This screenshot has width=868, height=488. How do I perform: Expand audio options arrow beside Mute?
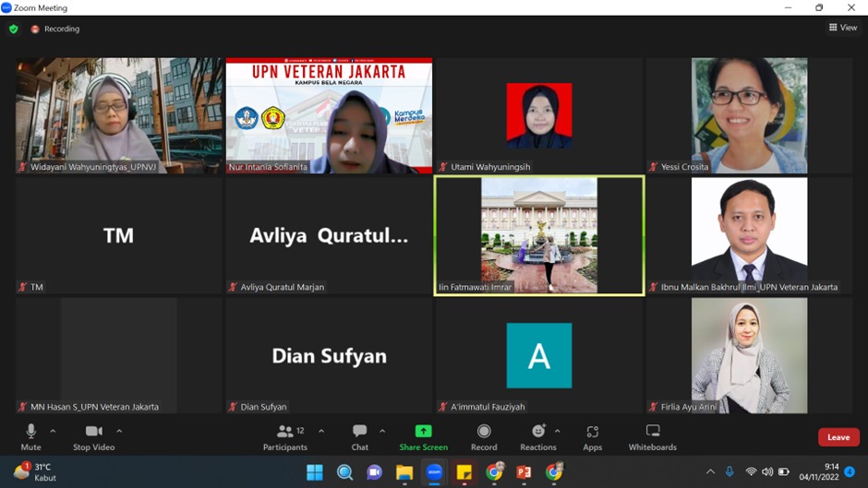pyautogui.click(x=53, y=431)
